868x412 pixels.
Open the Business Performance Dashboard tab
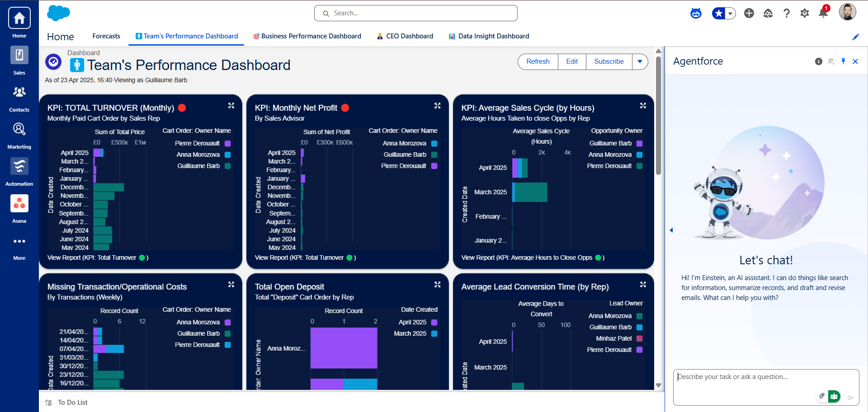coord(307,36)
